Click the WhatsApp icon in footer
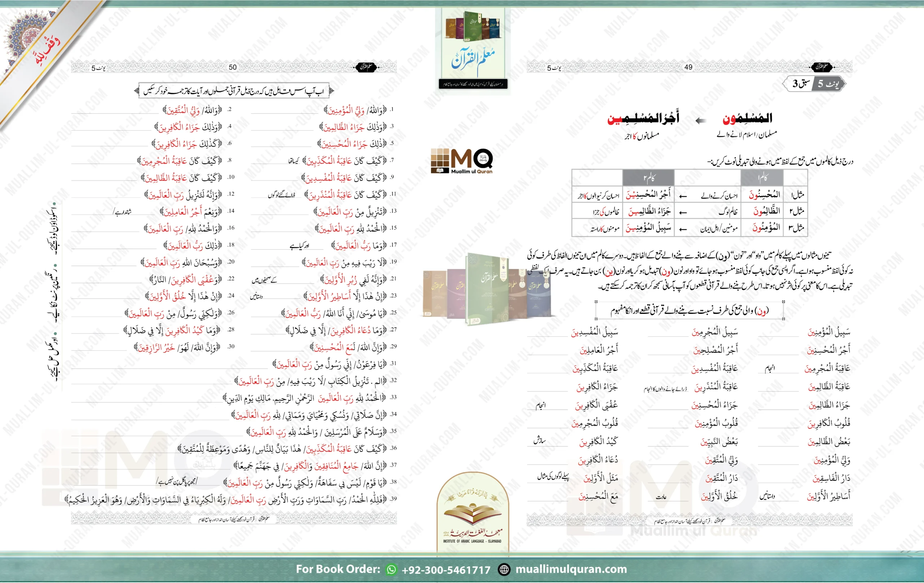The width and height of the screenshot is (924, 583). pyautogui.click(x=391, y=569)
